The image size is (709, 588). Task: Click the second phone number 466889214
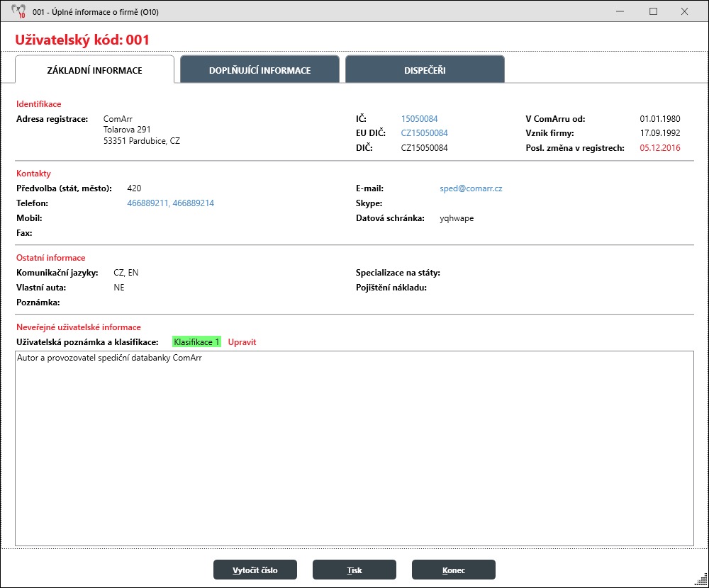pyautogui.click(x=194, y=203)
